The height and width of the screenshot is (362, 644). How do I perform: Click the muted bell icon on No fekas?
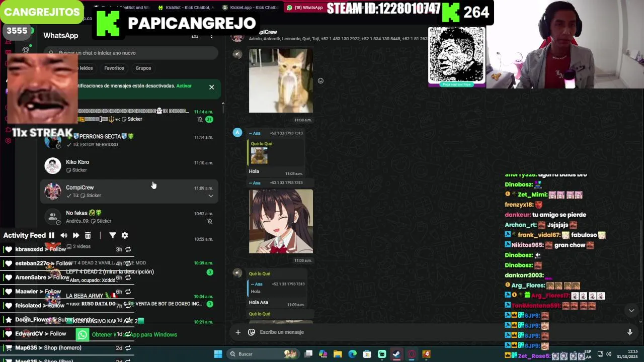[x=210, y=221]
